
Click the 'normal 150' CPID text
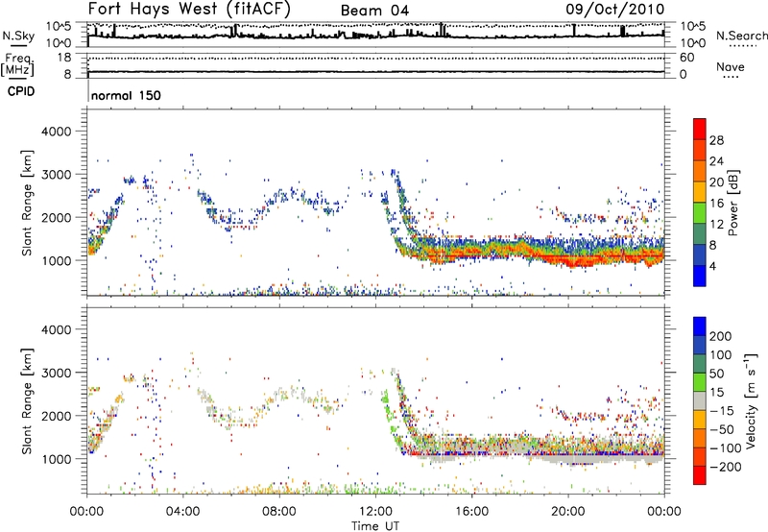pos(126,95)
